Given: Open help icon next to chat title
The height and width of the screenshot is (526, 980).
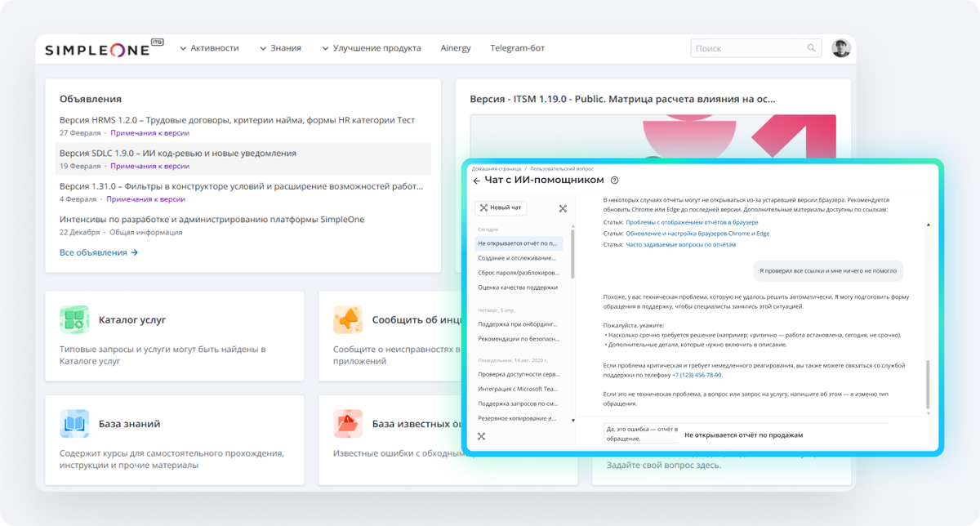Looking at the screenshot, I should tap(614, 181).
